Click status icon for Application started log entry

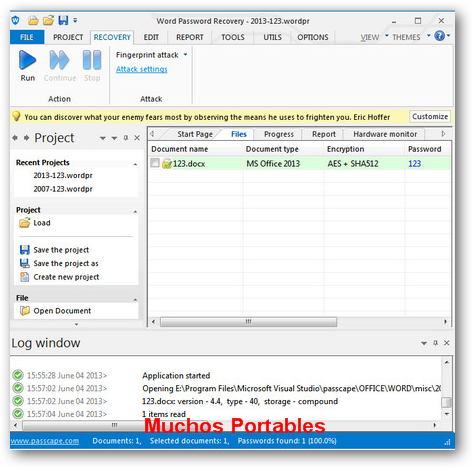(x=18, y=375)
